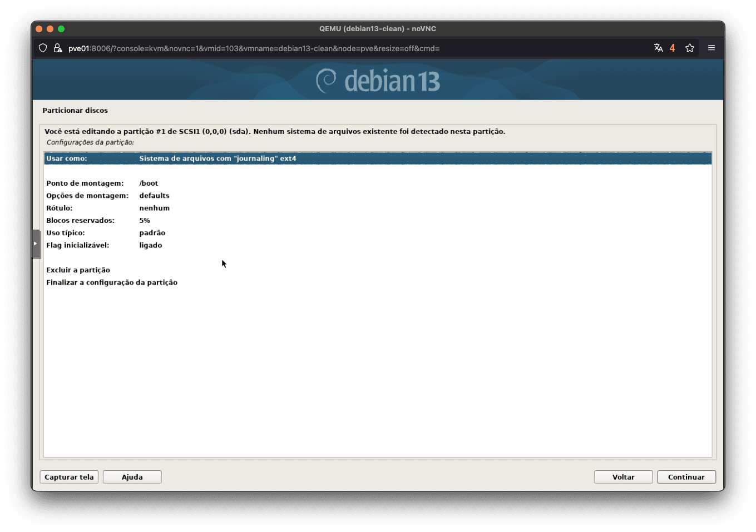
Task: Select the 'Rótulo: nenhum' row
Action: (x=378, y=208)
